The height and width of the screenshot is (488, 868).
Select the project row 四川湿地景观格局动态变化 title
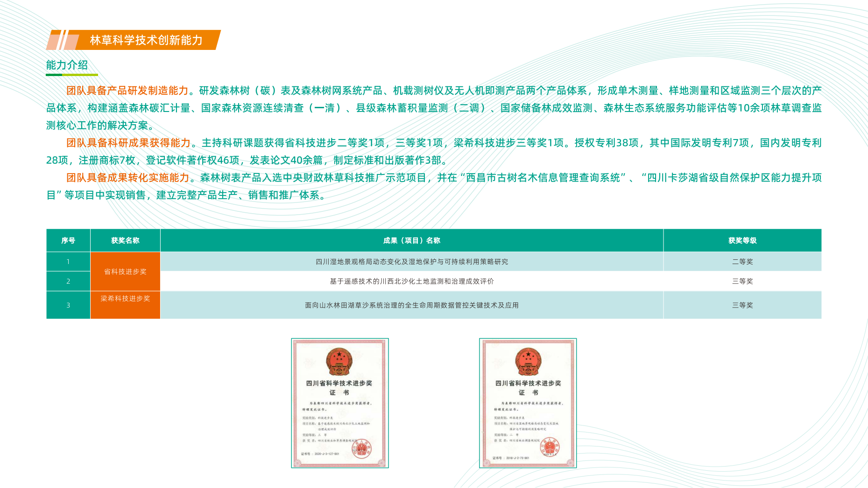(411, 262)
